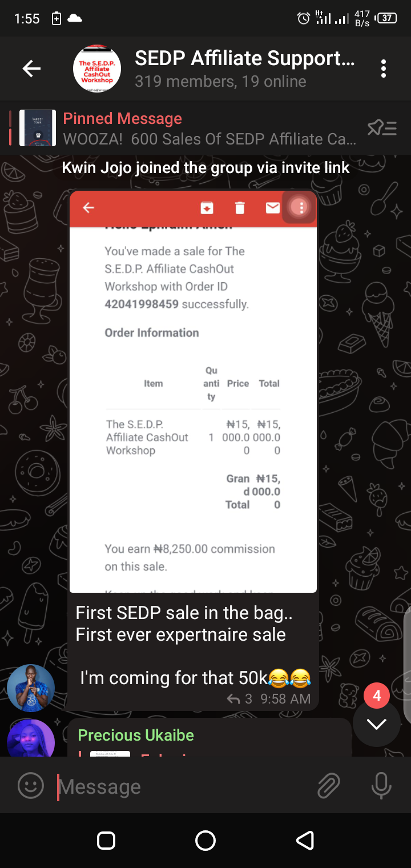411x868 pixels.
Task: Tap the Android recent apps square button
Action: coord(106,841)
